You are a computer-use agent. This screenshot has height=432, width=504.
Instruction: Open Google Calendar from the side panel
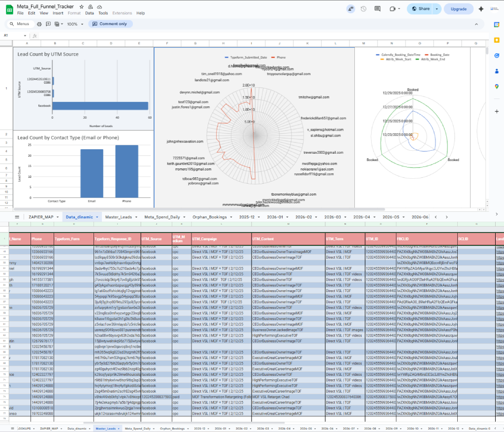pyautogui.click(x=497, y=24)
